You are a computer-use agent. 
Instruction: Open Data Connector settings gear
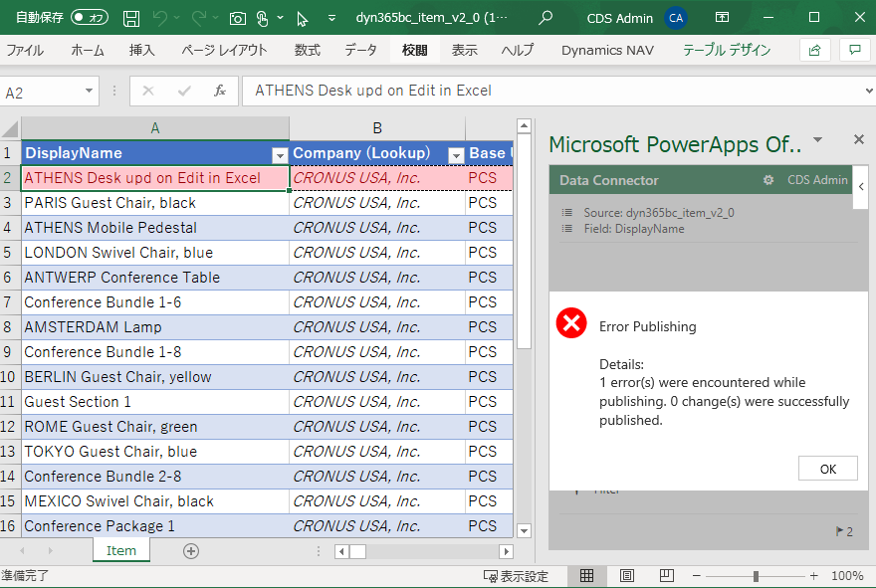pos(768,180)
